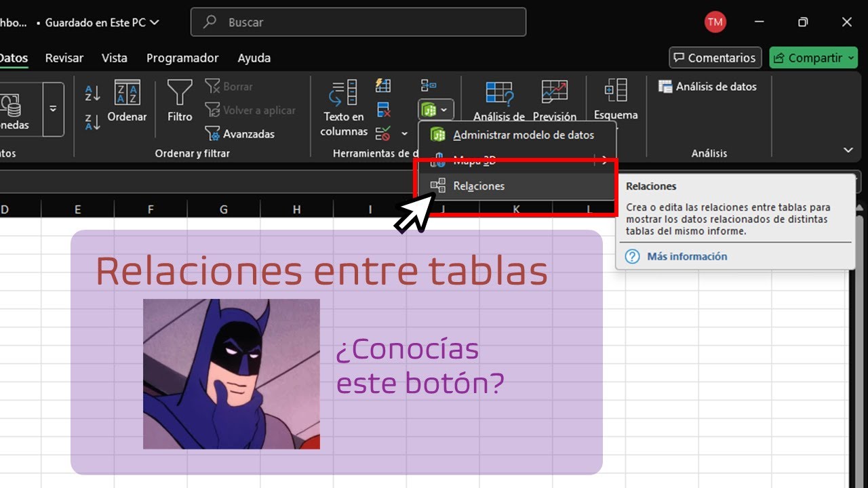Select column H header
This screenshot has width=868, height=488.
tap(296, 209)
